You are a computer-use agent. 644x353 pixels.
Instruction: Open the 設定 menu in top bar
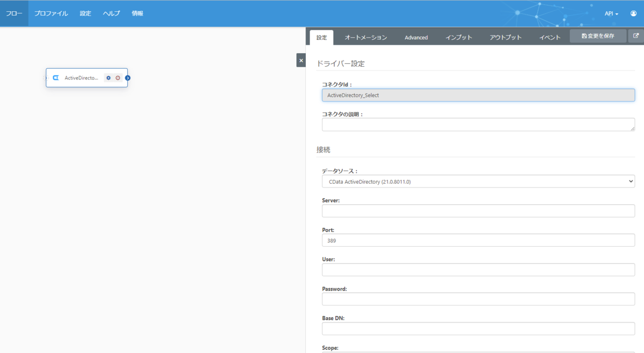[85, 13]
